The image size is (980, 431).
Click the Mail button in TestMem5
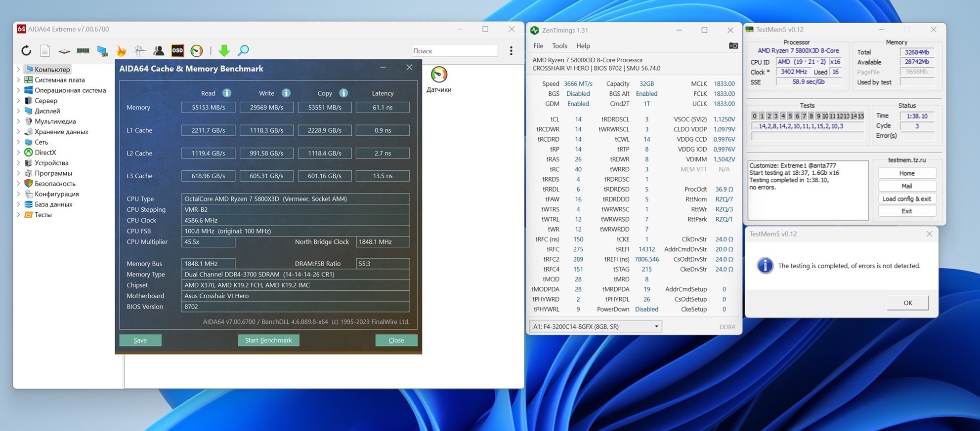907,186
